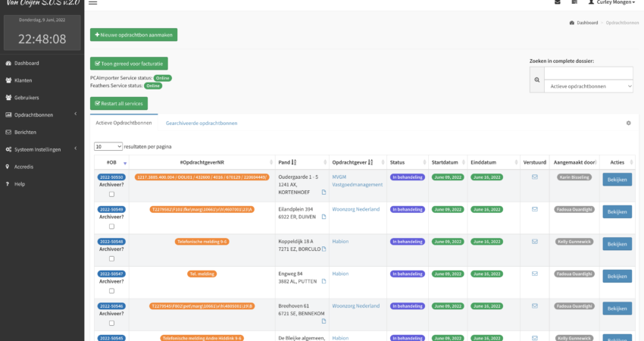644x341 pixels.
Task: Sort by the Startdatum column
Action: tap(448, 163)
